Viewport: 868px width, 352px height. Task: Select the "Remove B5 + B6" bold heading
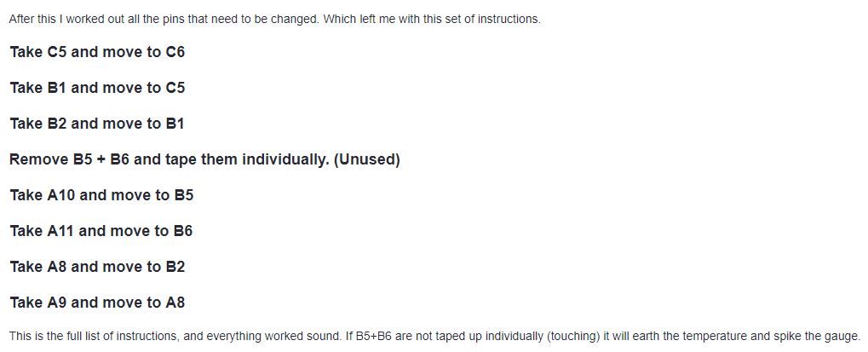point(204,159)
